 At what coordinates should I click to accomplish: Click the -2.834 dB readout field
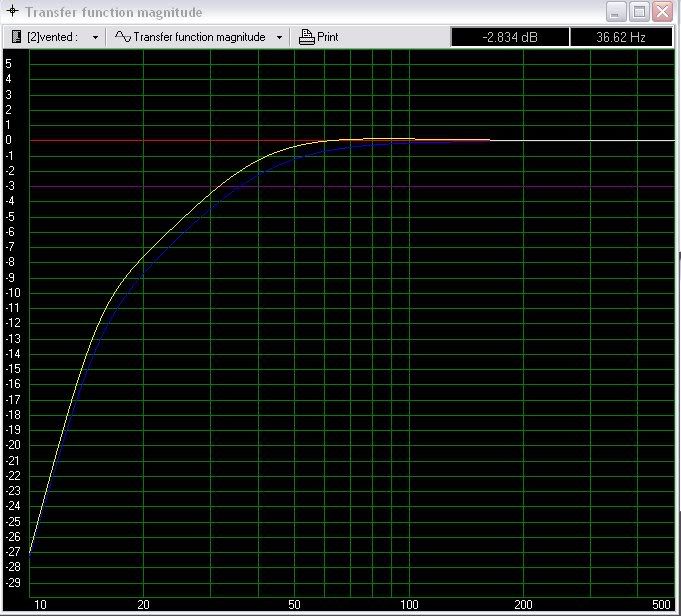[510, 37]
